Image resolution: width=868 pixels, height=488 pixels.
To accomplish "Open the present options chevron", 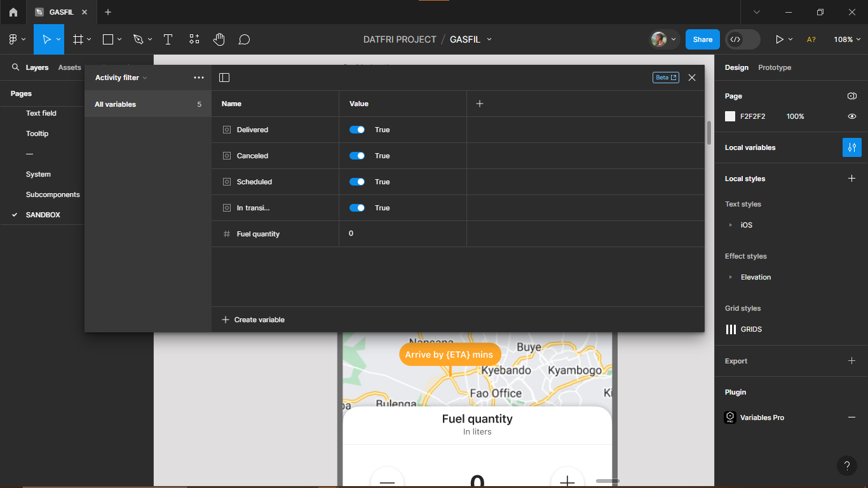I will pos(790,39).
